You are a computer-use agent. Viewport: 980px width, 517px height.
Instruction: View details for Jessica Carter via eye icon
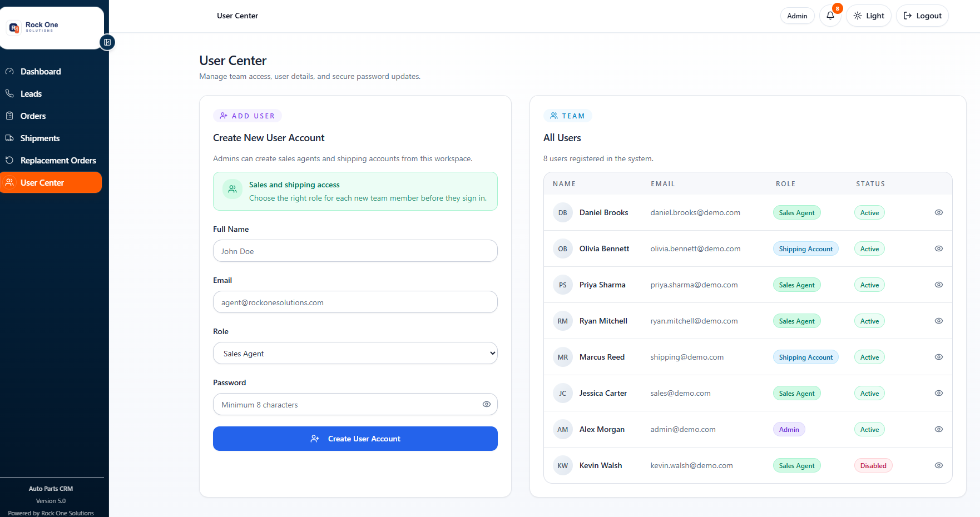939,393
